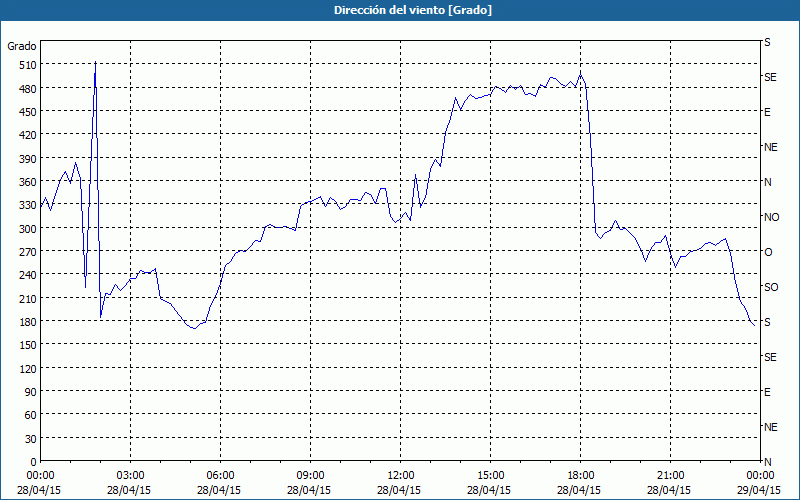Click the 'SO' compass label on right axis
The height and width of the screenshot is (500, 800).
(771, 287)
